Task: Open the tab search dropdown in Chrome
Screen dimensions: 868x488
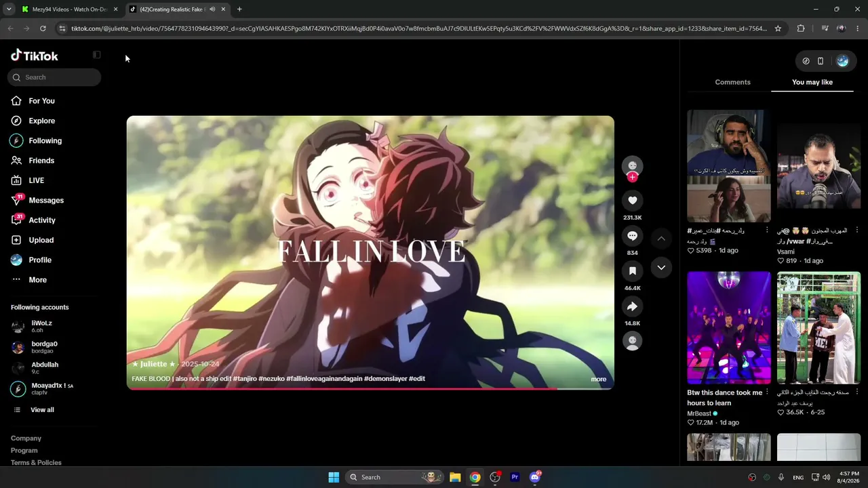Action: point(9,9)
